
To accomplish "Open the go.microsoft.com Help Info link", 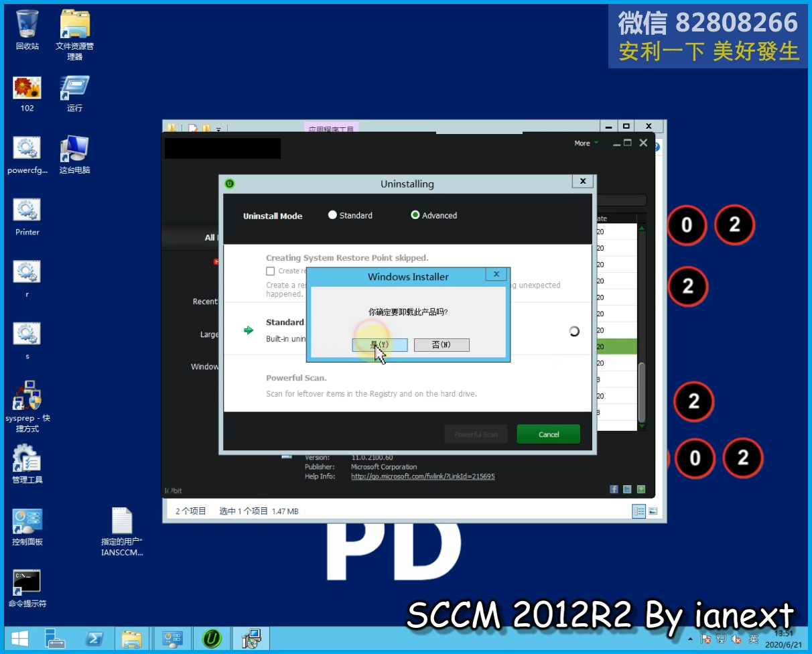I will 423,476.
